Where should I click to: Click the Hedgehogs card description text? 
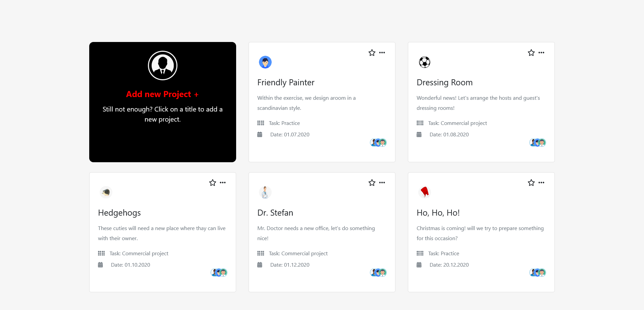[x=162, y=233]
